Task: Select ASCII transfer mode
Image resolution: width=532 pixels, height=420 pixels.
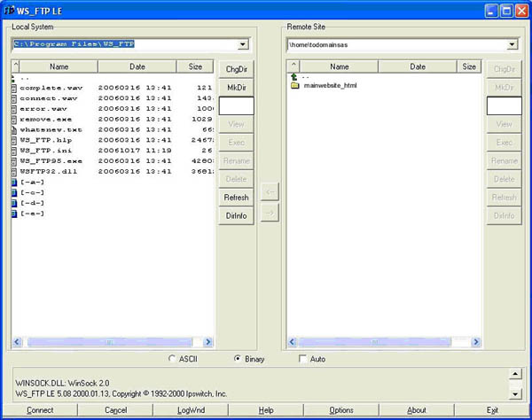Action: click(x=172, y=359)
